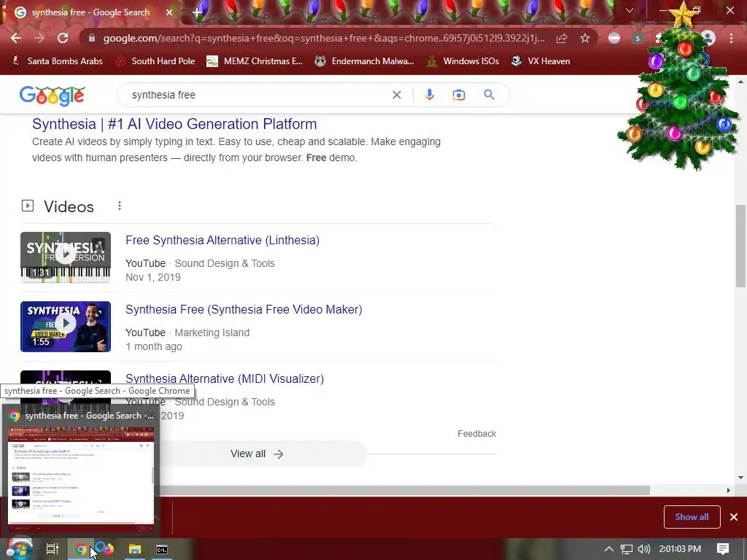This screenshot has width=747, height=560.
Task: Click the Marketing Island channel text
Action: (212, 332)
